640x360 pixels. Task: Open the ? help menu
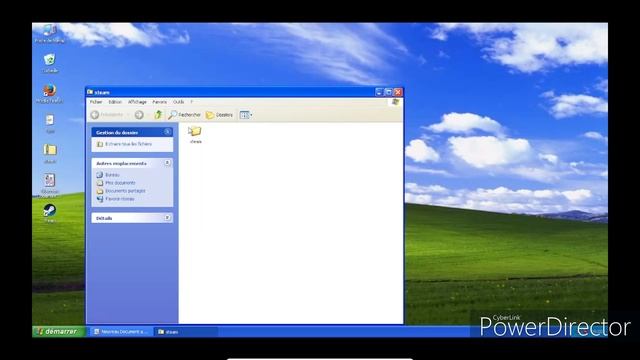[x=191, y=102]
